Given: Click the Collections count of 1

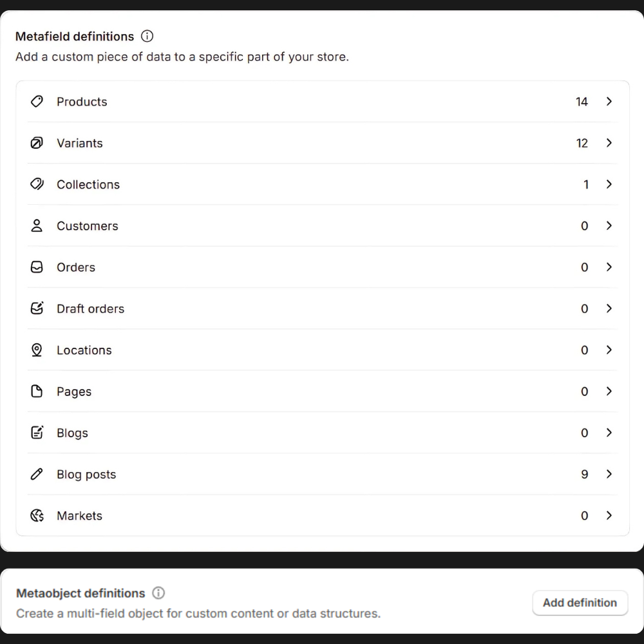Looking at the screenshot, I should pyautogui.click(x=586, y=184).
